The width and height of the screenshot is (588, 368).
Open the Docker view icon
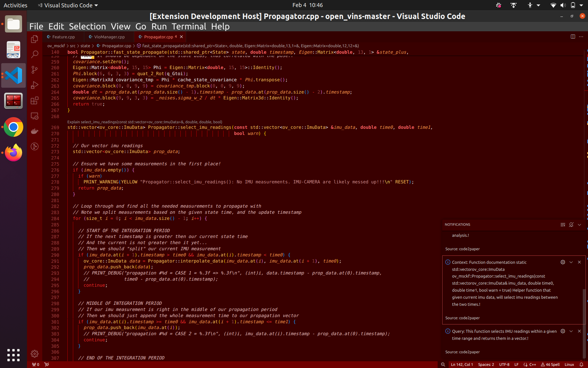[35, 131]
